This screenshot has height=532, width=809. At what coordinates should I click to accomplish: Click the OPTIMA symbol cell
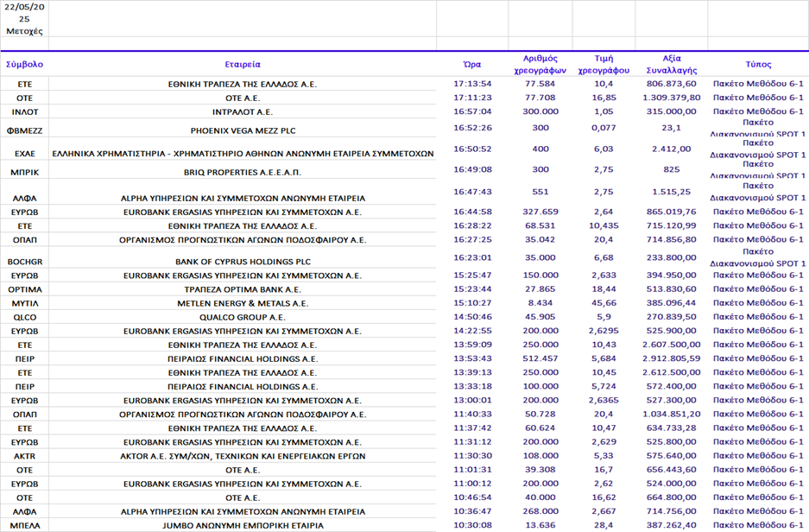point(24,289)
